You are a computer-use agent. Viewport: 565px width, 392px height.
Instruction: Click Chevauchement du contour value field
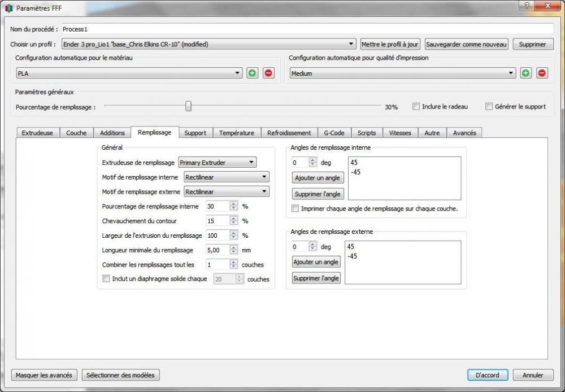point(218,221)
